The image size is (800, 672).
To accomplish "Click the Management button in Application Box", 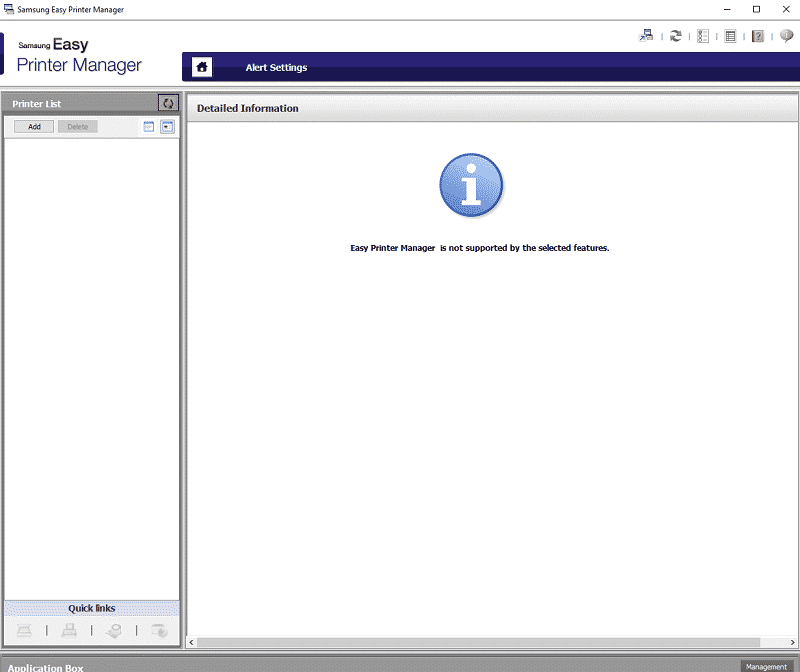I will tap(766, 666).
